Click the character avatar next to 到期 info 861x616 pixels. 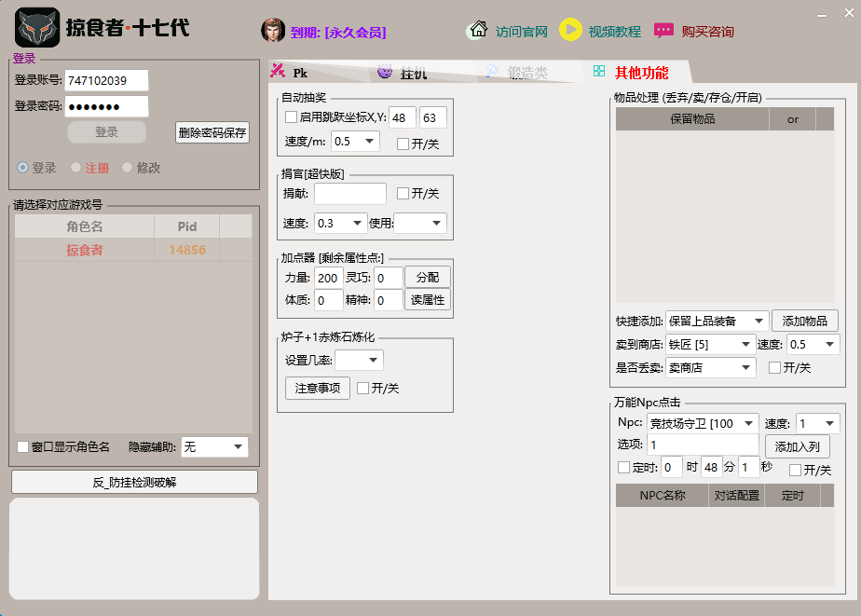pos(274,30)
